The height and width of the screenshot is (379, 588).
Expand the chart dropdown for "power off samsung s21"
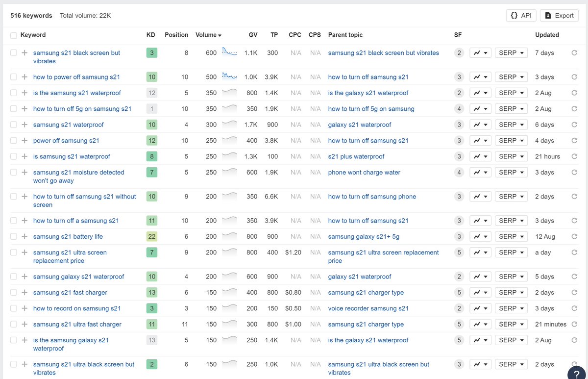pos(485,140)
